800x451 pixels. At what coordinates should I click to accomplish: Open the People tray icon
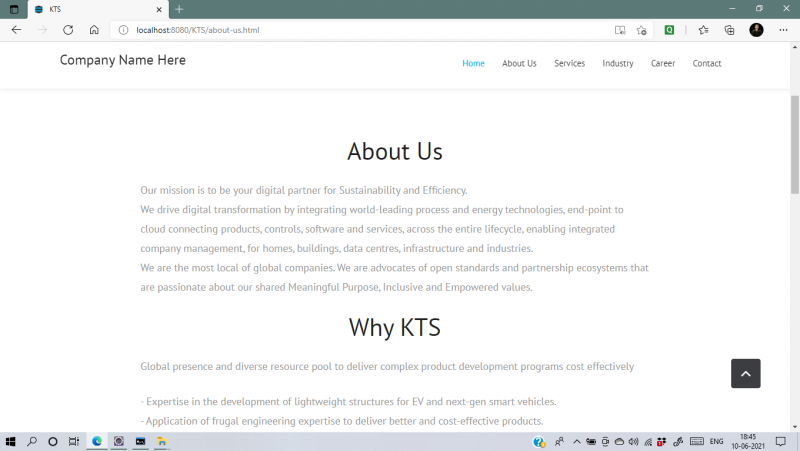point(559,442)
